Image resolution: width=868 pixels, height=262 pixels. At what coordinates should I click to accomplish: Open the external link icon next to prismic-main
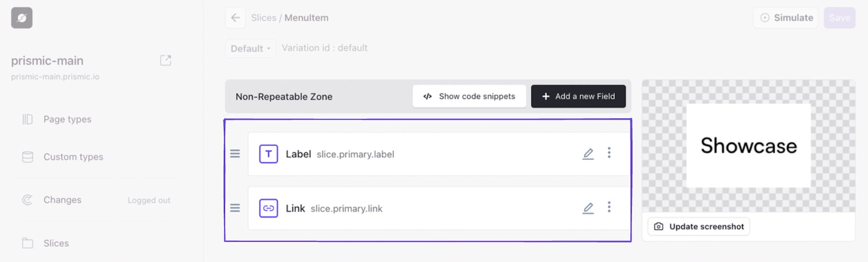(166, 60)
